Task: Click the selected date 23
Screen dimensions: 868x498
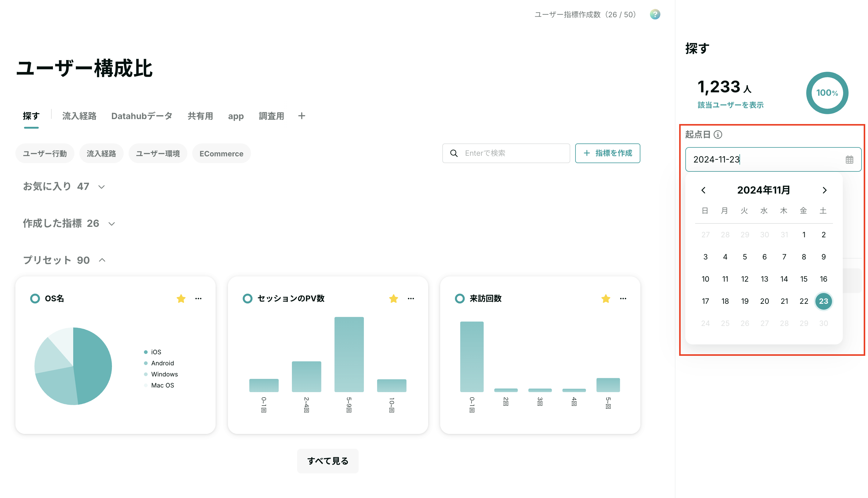Action: 824,301
